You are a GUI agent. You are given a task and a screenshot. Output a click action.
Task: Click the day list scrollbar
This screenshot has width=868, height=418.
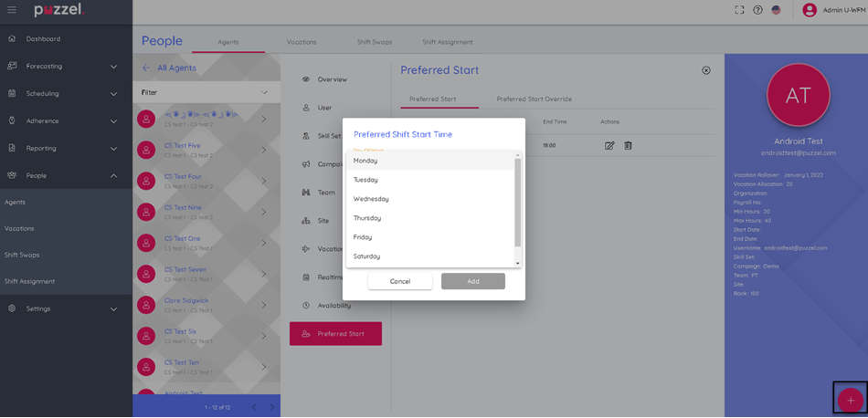518,201
